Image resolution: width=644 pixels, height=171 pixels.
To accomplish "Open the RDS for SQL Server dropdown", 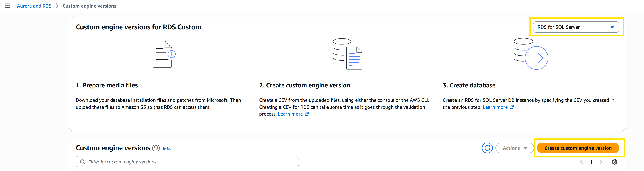I will [x=576, y=27].
